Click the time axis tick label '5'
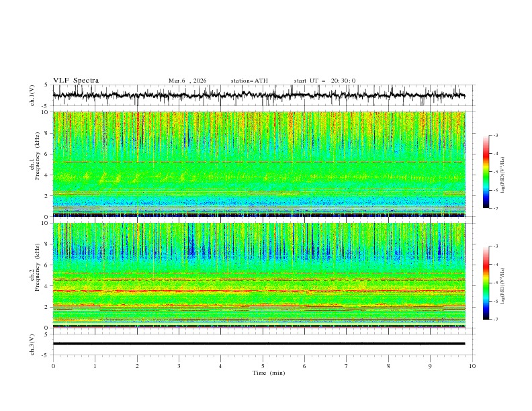 click(262, 366)
